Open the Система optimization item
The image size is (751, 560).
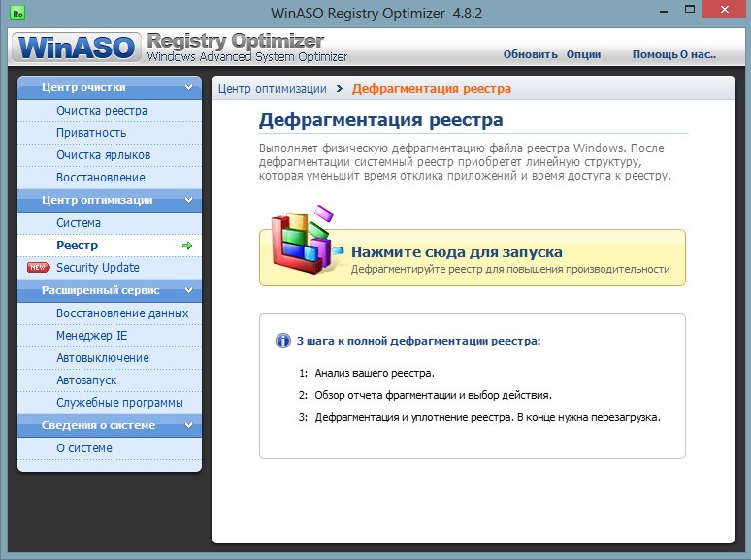(110, 223)
